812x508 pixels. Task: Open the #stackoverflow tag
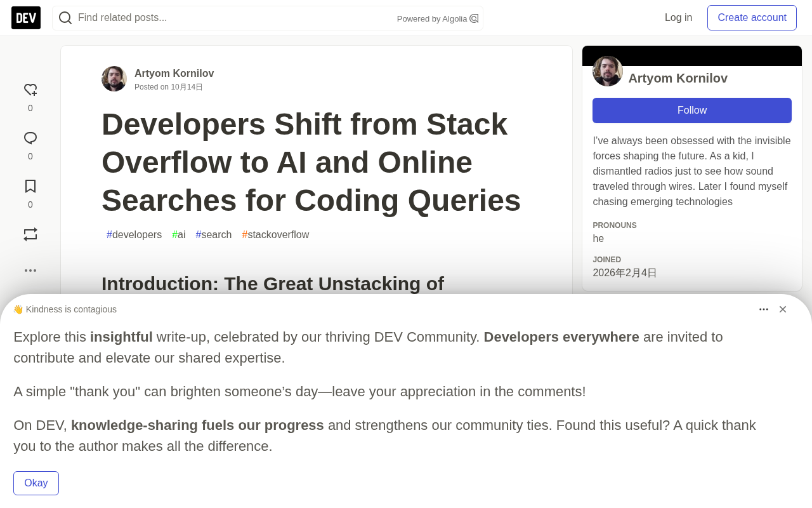pos(275,235)
